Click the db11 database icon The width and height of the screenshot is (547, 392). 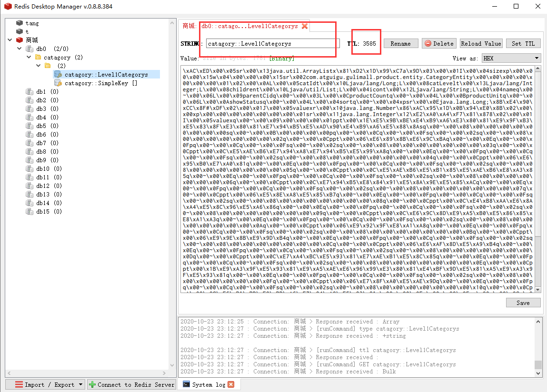(30, 177)
